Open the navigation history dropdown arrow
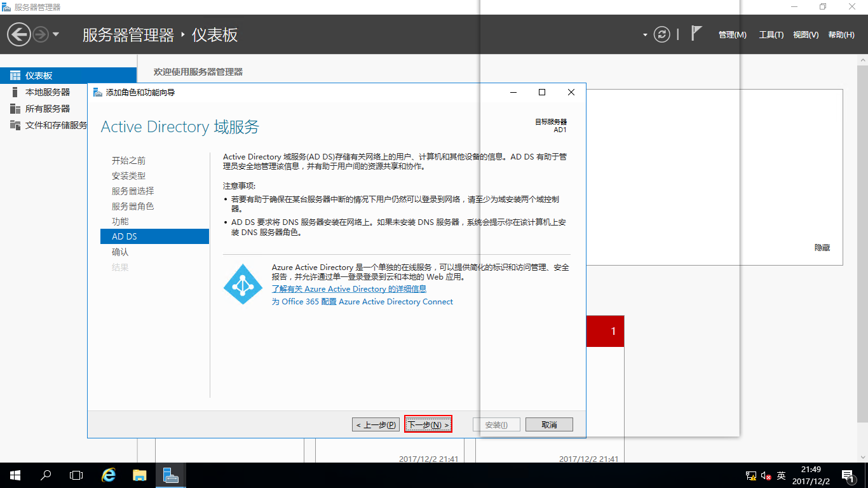This screenshot has height=488, width=868. pyautogui.click(x=56, y=34)
